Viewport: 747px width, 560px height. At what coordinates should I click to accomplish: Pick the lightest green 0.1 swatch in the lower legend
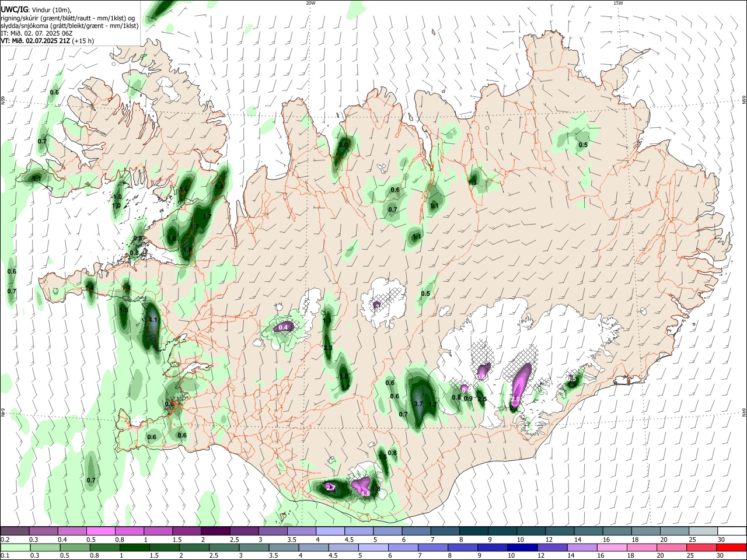click(x=15, y=547)
